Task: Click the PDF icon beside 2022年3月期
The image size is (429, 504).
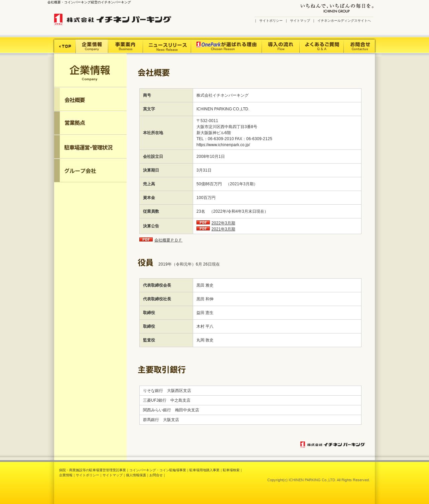Action: (x=203, y=222)
